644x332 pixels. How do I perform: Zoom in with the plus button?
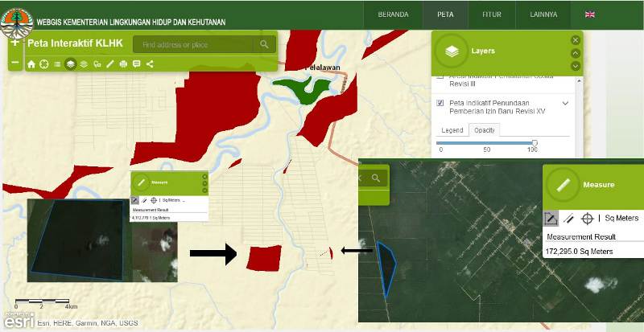click(14, 43)
